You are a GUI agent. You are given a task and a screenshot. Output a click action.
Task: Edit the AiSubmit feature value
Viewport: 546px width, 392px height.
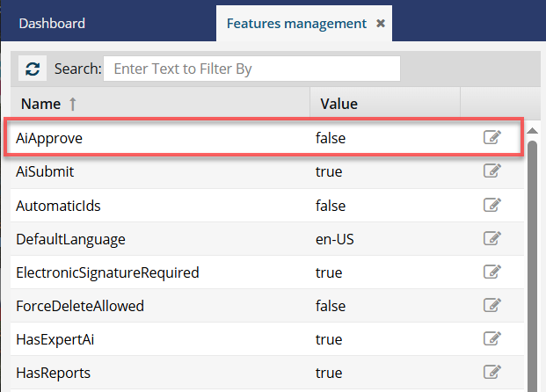492,171
